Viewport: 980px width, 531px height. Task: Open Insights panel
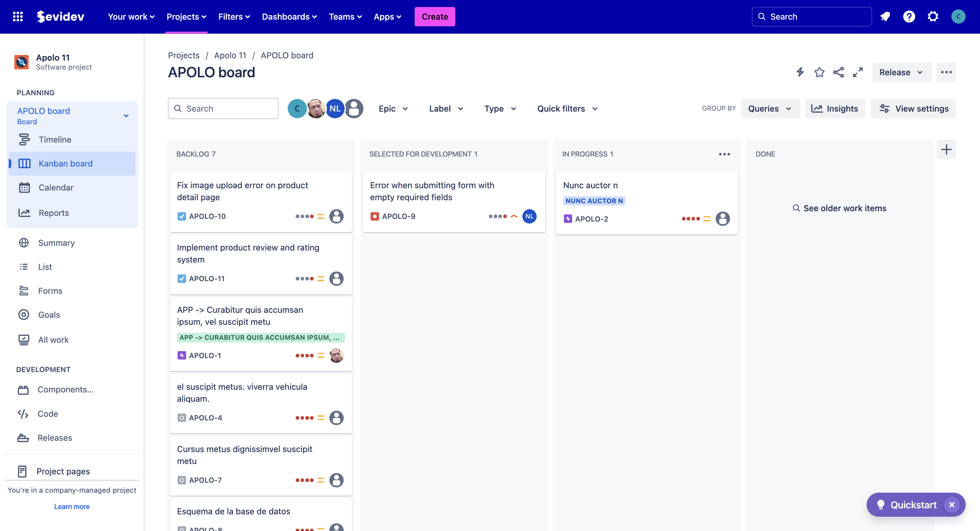click(x=835, y=109)
